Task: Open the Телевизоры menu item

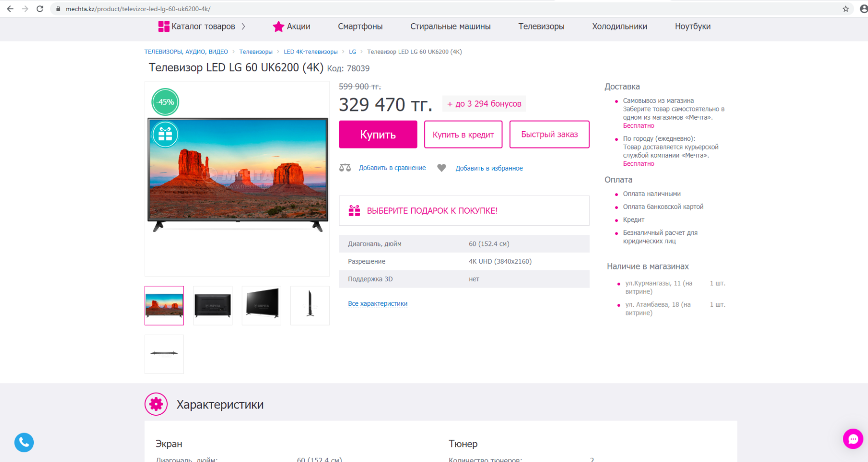Action: [541, 27]
